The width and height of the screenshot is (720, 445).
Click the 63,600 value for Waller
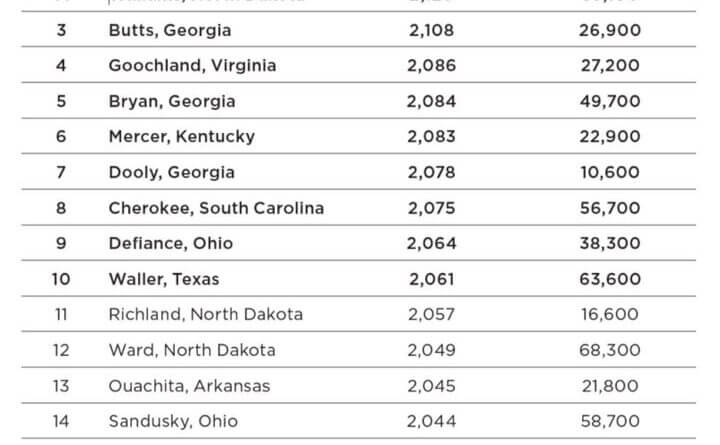[x=610, y=279]
